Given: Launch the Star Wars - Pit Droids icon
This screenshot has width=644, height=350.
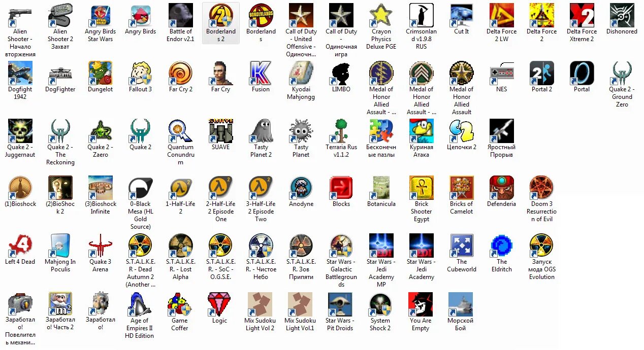Looking at the screenshot, I should pos(341,304).
